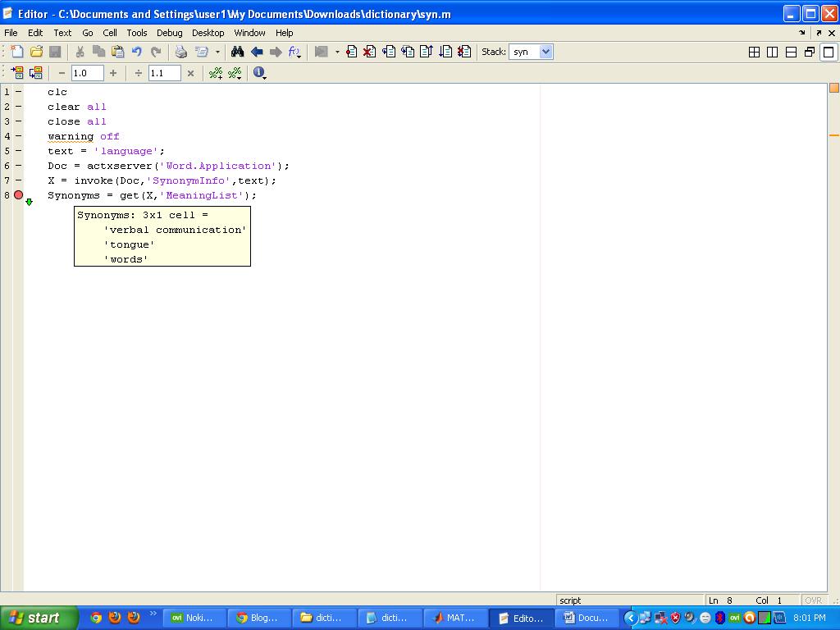Float editor documents layout icon
840x630 pixels.
810,52
